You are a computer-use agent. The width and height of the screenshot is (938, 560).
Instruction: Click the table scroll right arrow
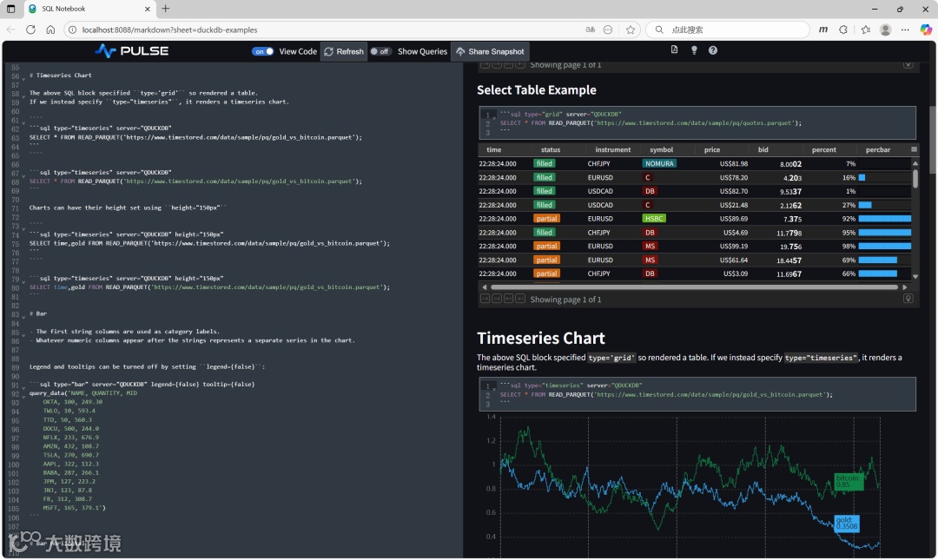pos(904,287)
